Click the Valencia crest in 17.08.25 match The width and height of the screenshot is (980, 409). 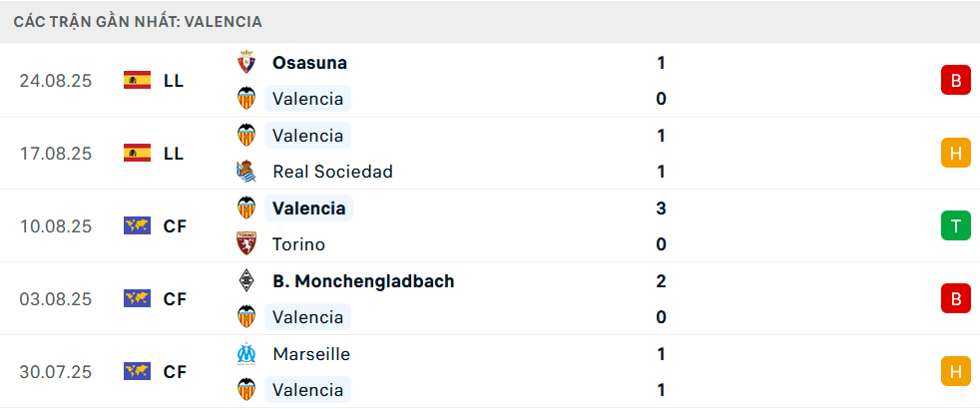click(245, 136)
